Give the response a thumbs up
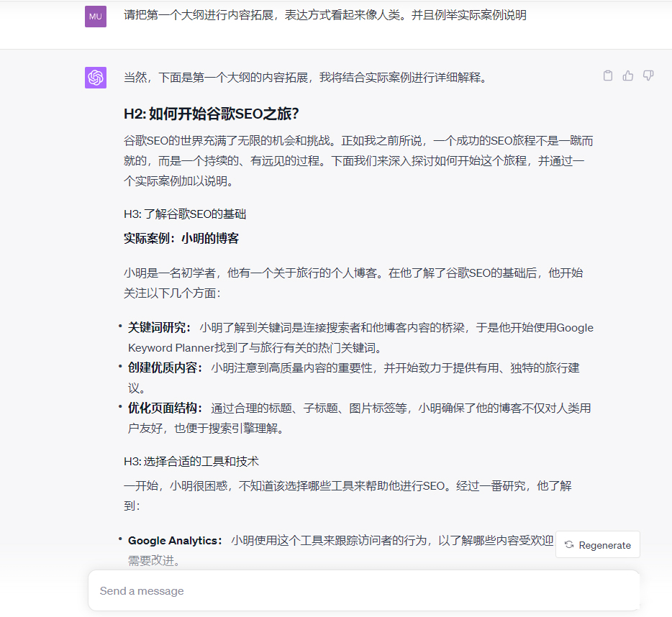This screenshot has height=617, width=672. point(628,76)
